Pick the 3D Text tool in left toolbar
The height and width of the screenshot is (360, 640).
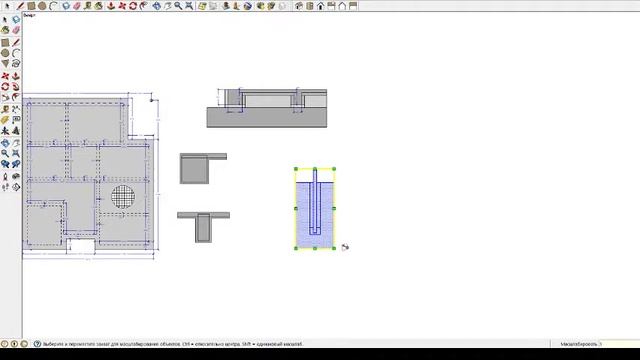16,131
